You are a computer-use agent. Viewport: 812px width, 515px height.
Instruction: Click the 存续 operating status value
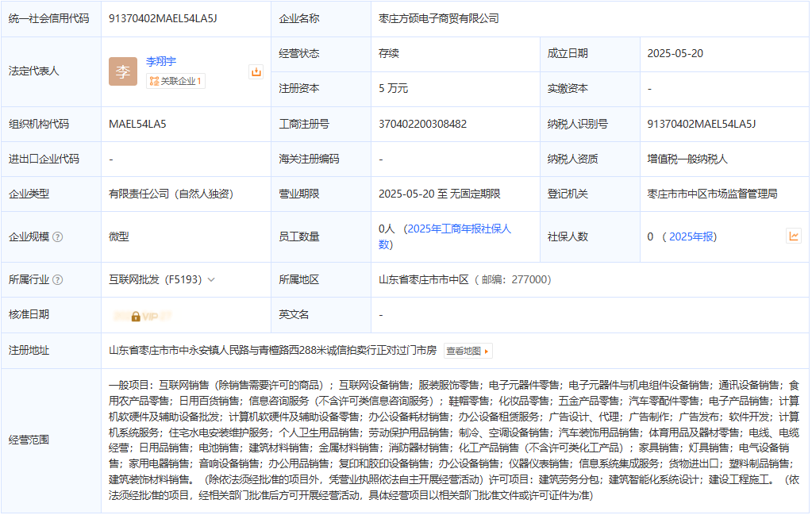pos(388,53)
